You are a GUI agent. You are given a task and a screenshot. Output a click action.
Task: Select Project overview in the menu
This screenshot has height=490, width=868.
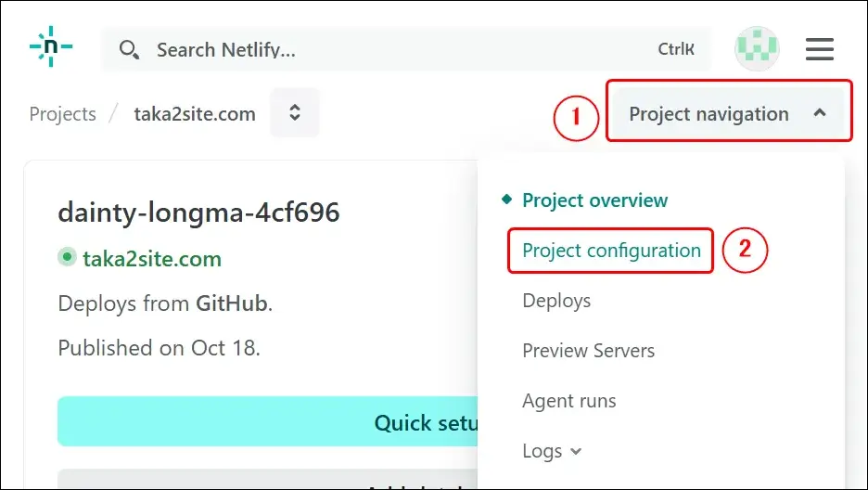tap(594, 200)
